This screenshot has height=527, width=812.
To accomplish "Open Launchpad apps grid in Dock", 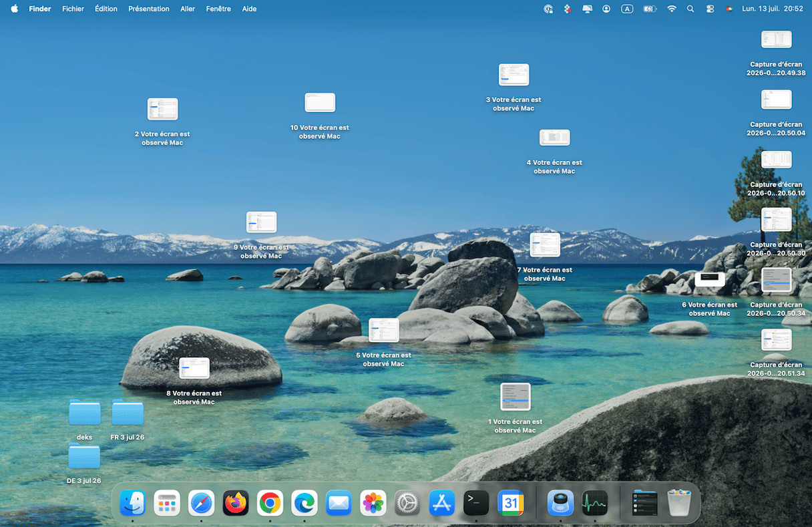I will click(167, 503).
